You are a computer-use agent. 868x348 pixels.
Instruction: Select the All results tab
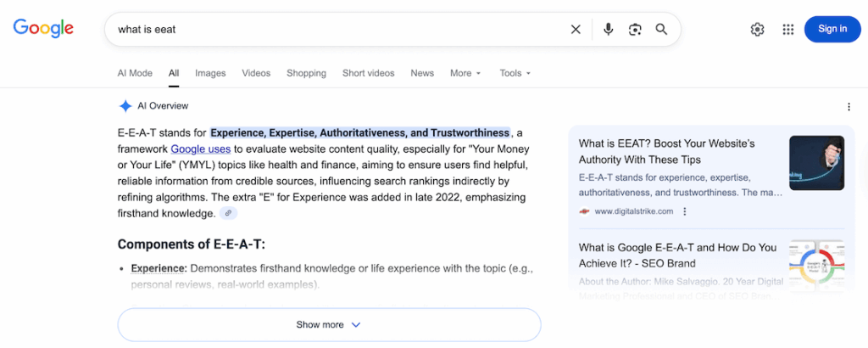pyautogui.click(x=174, y=73)
